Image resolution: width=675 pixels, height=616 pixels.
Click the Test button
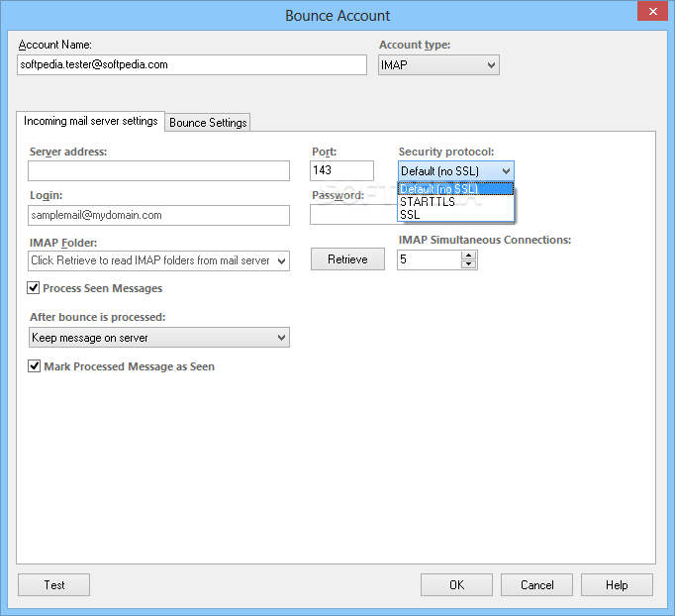tap(53, 585)
